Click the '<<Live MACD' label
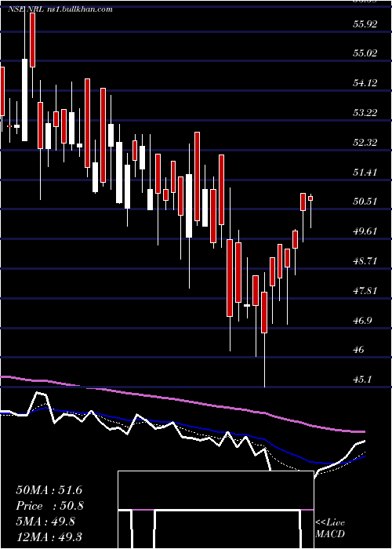 point(330,528)
